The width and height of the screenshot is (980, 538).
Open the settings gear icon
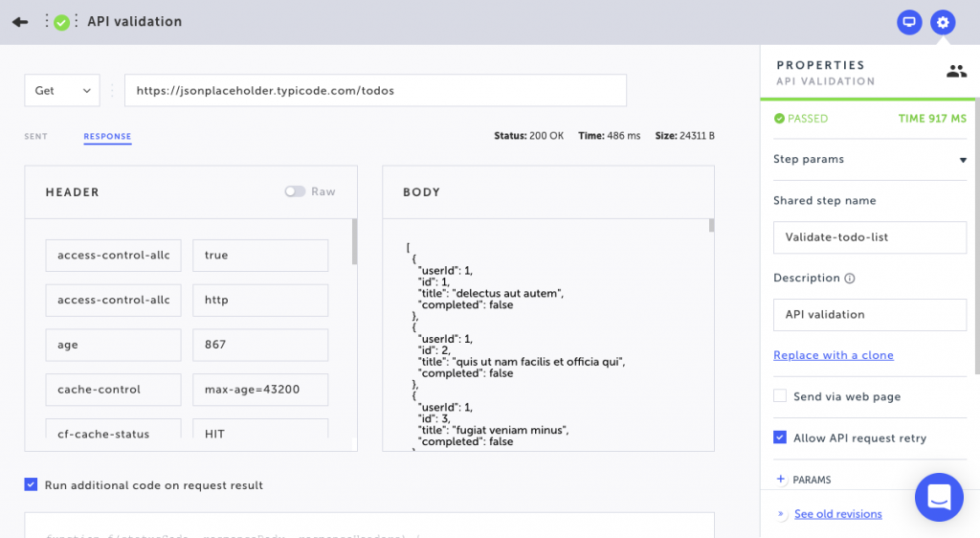(x=943, y=22)
